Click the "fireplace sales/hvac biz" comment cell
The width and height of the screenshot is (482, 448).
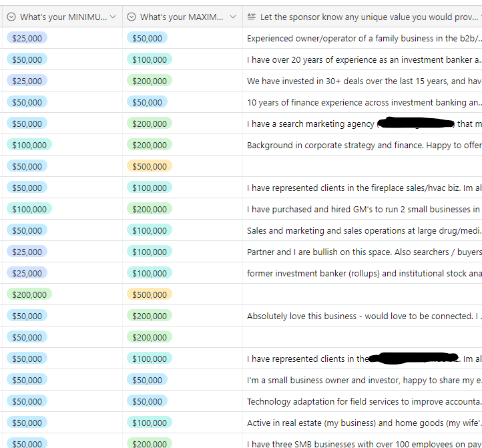coord(363,188)
